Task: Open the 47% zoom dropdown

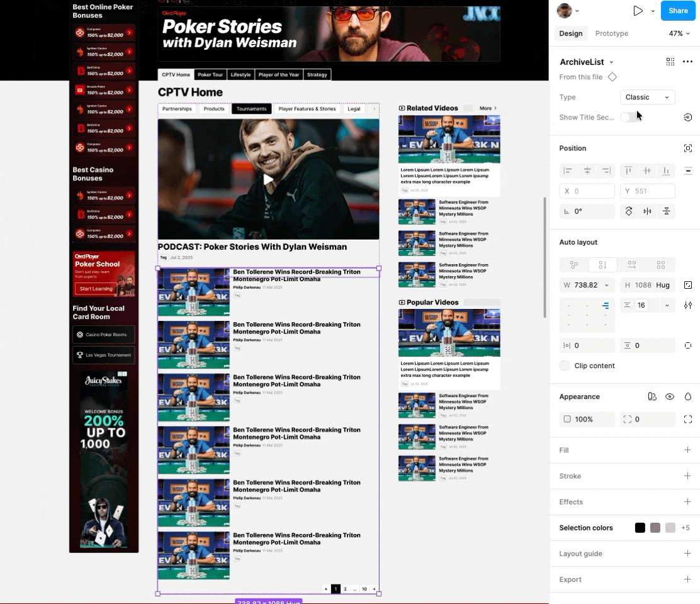Action: click(679, 33)
